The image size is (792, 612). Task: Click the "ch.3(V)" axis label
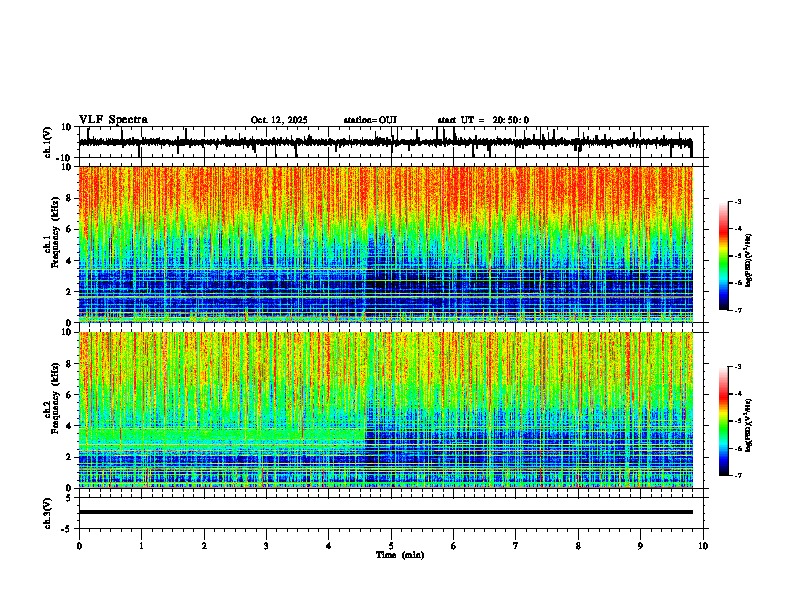pos(47,514)
